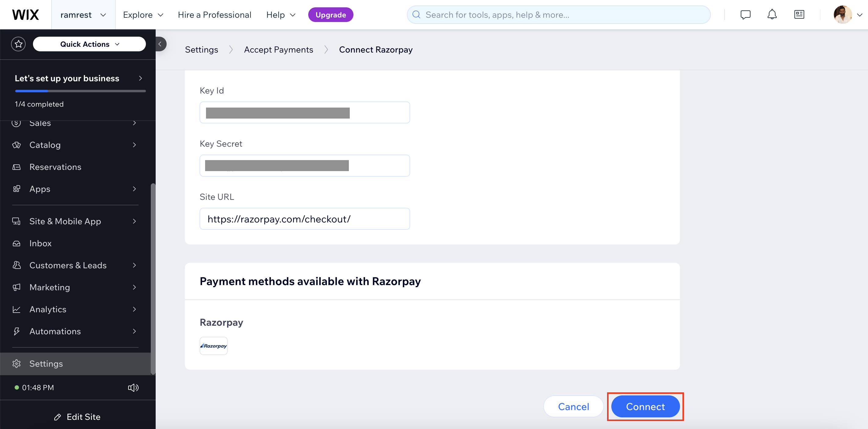Expand the Catalog submenu arrow

135,145
